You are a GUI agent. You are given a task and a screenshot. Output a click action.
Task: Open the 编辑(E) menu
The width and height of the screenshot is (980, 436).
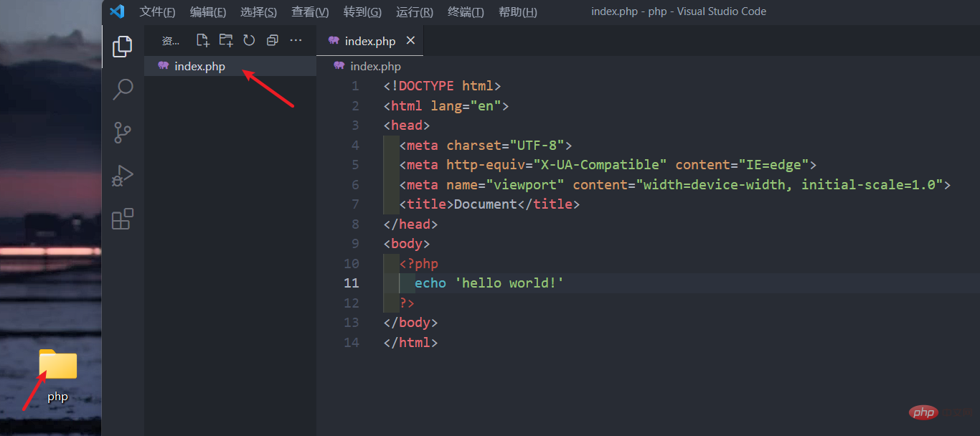pyautogui.click(x=208, y=12)
